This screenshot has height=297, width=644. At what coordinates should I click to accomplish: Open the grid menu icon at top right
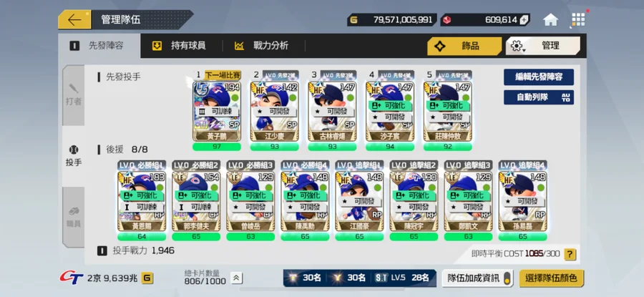(x=578, y=19)
